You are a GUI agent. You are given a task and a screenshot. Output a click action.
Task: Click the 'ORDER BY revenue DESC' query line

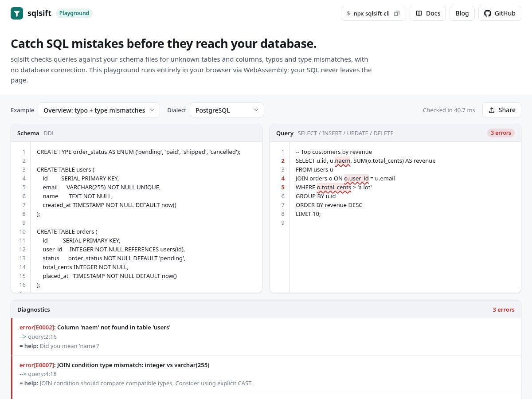329,205
